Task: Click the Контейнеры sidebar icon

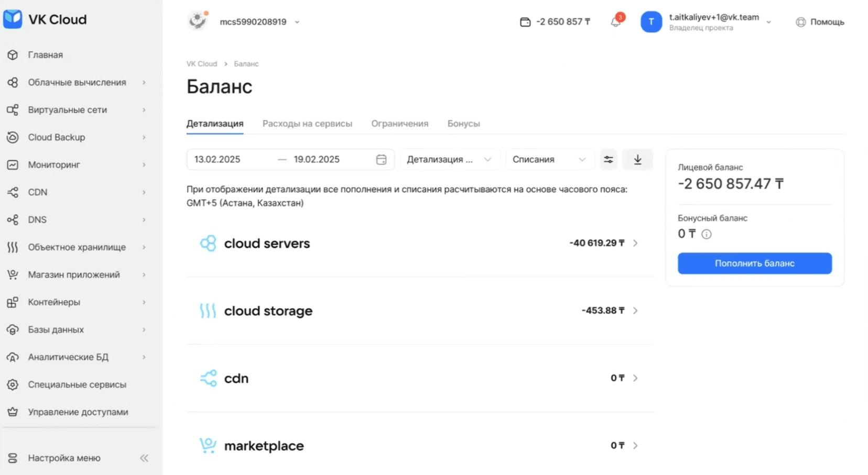Action: (13, 302)
